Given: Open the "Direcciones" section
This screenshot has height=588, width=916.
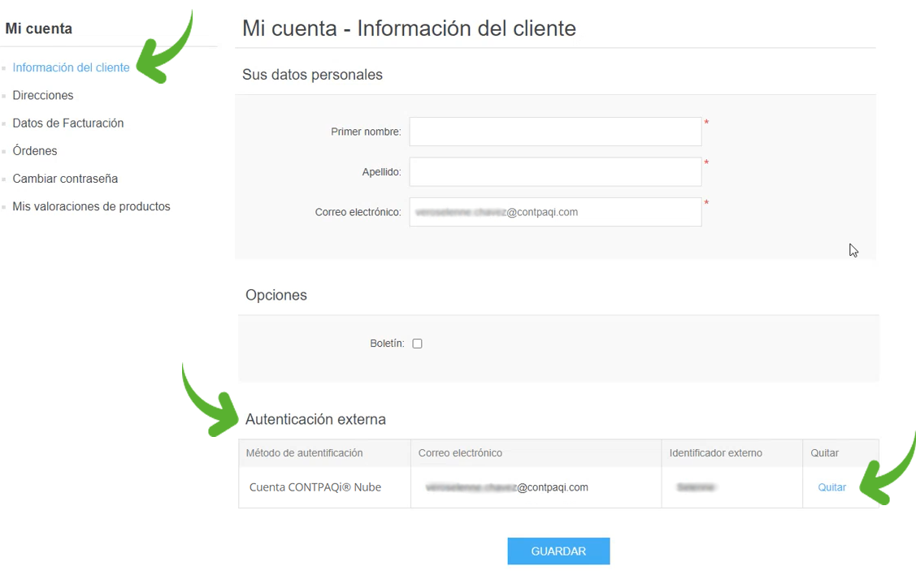Looking at the screenshot, I should 42,95.
